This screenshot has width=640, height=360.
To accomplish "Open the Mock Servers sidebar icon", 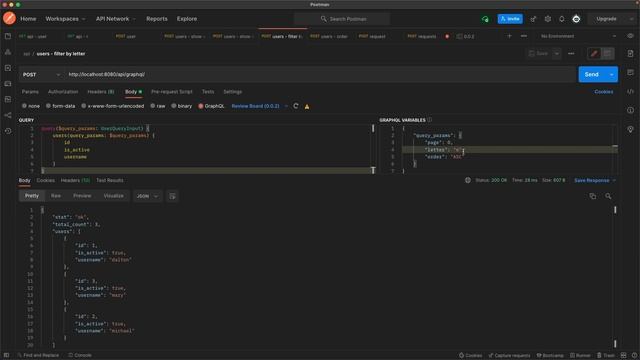I will click(x=8, y=84).
